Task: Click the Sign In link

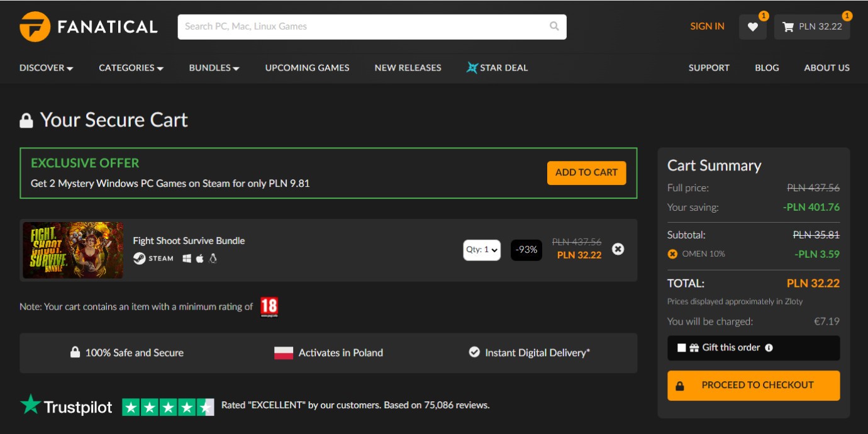Action: [x=707, y=26]
